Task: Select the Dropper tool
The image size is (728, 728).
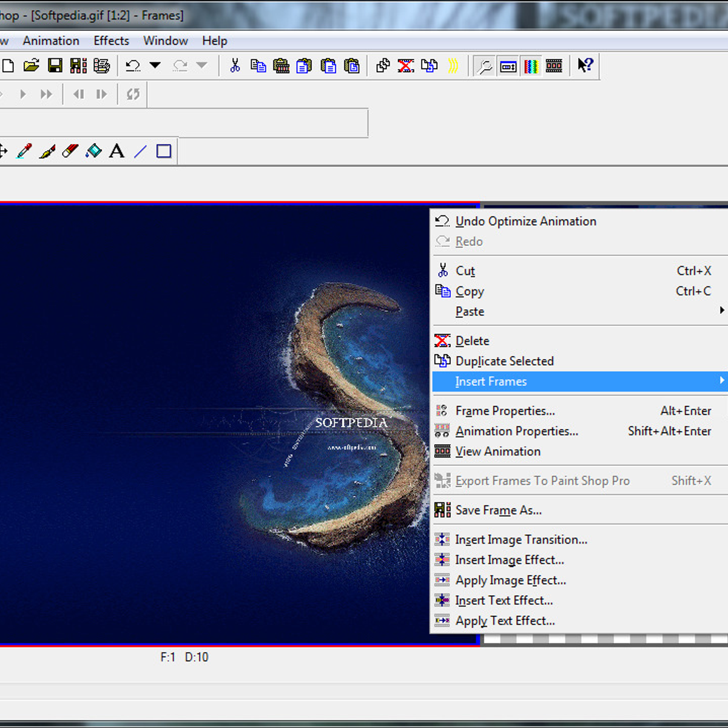Action: click(24, 151)
